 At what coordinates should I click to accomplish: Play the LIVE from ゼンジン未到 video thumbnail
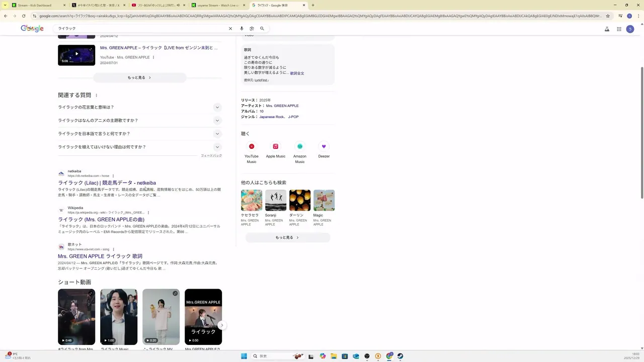76,55
